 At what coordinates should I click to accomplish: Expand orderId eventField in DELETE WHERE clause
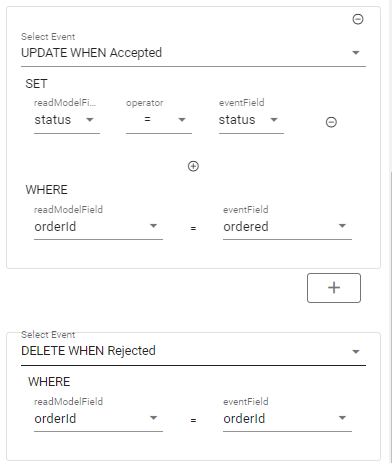287,419
